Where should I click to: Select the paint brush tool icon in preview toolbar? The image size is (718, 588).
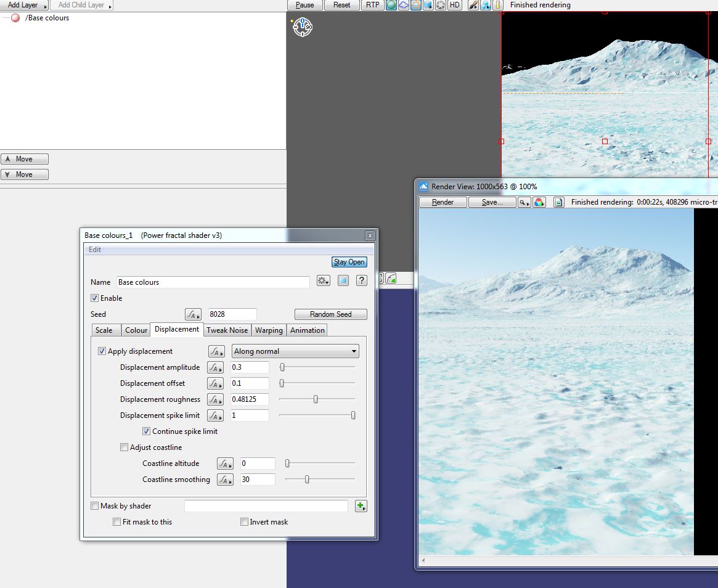(x=473, y=5)
